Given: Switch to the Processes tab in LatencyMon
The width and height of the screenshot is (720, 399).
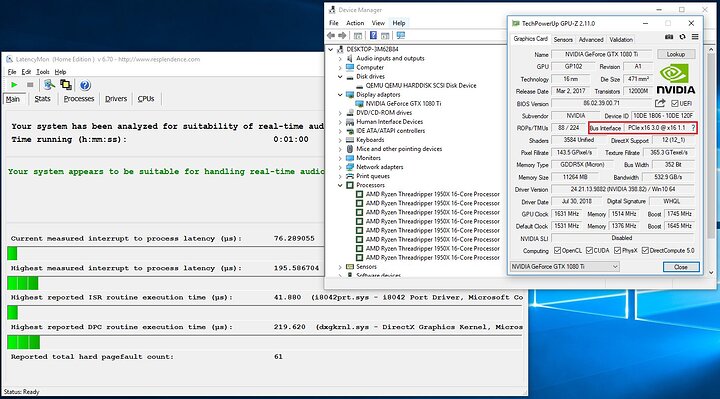Looking at the screenshot, I should 79,99.
